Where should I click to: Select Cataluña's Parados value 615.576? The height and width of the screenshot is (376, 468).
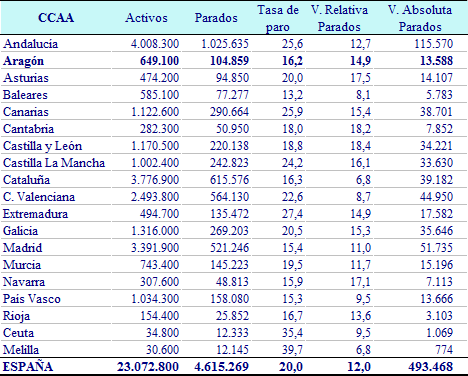click(229, 180)
